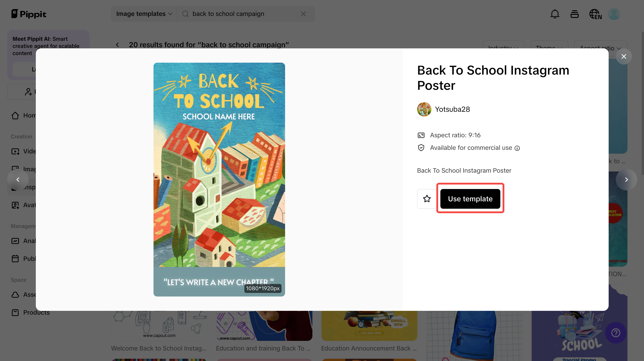The width and height of the screenshot is (644, 361).
Task: Open the language globe EN icon
Action: (x=595, y=14)
